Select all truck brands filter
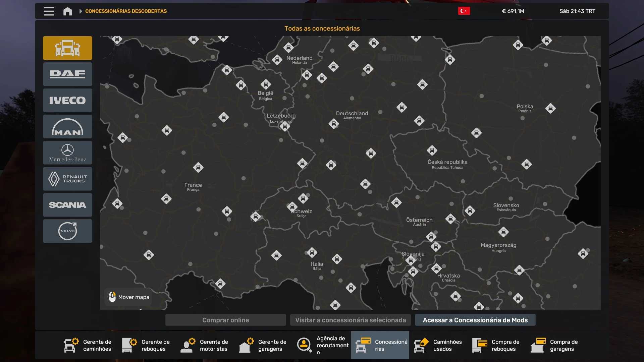 coord(67,48)
